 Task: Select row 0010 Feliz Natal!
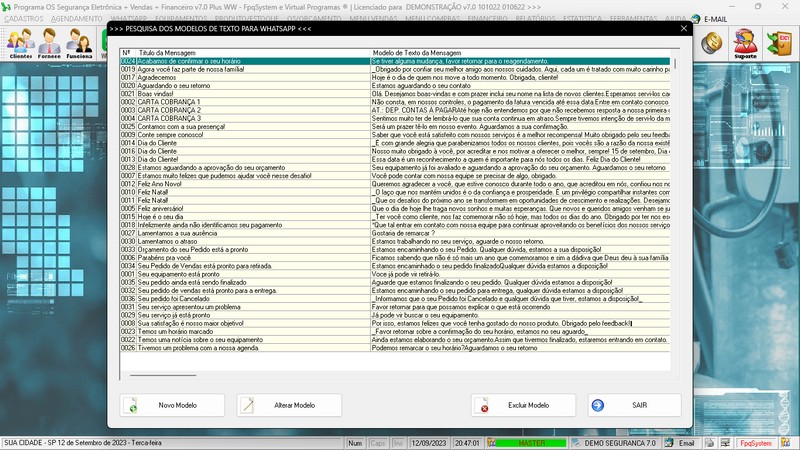pyautogui.click(x=395, y=192)
